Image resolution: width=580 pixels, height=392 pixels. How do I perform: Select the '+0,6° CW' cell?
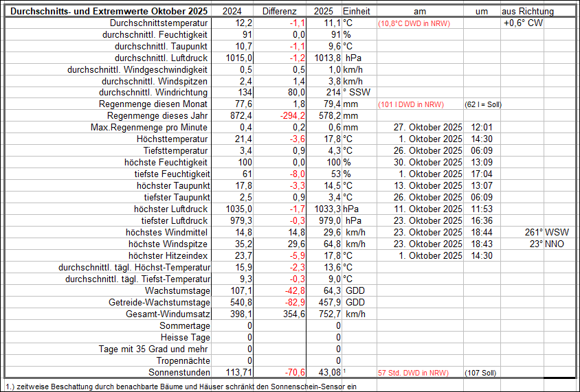pyautogui.click(x=523, y=23)
